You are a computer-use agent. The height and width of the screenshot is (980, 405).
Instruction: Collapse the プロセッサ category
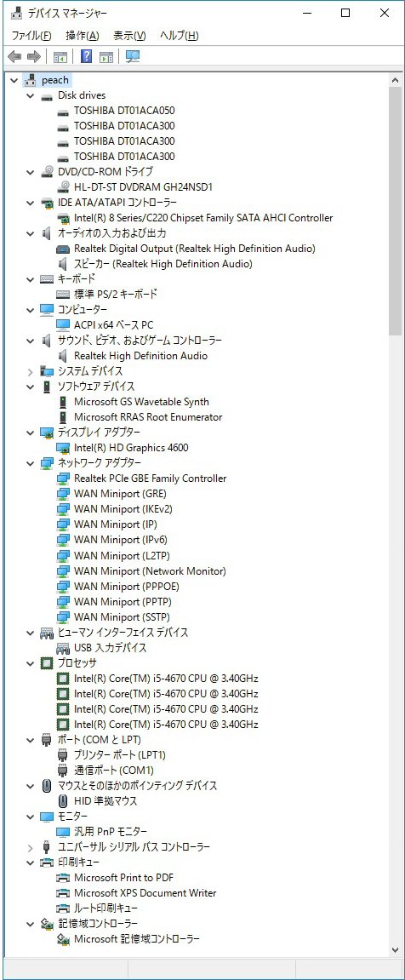click(30, 663)
